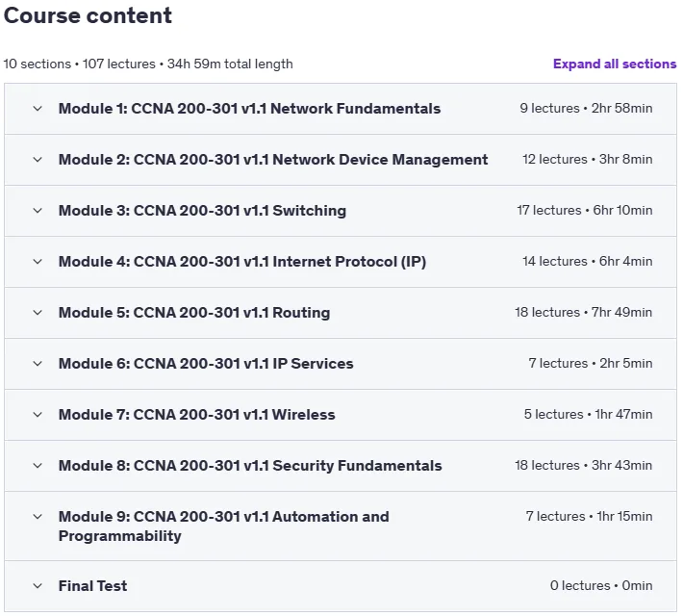Click Final Test section title
683x616 pixels.
(x=92, y=586)
